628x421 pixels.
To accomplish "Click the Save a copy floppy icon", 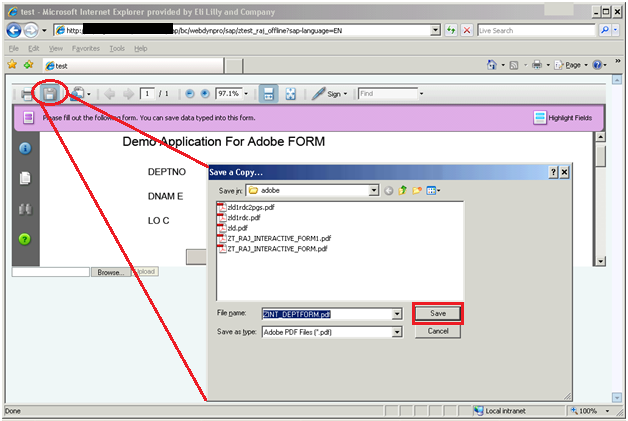I will pos(50,95).
